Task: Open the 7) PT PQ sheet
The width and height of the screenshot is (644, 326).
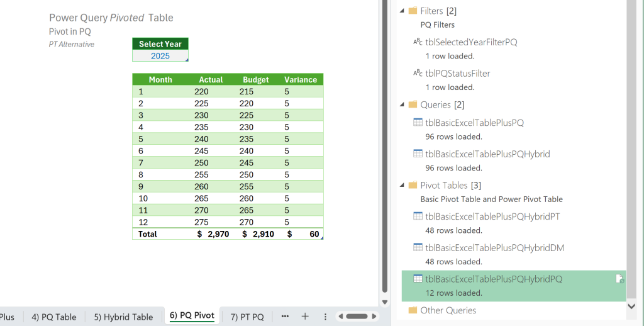Action: coord(247,317)
